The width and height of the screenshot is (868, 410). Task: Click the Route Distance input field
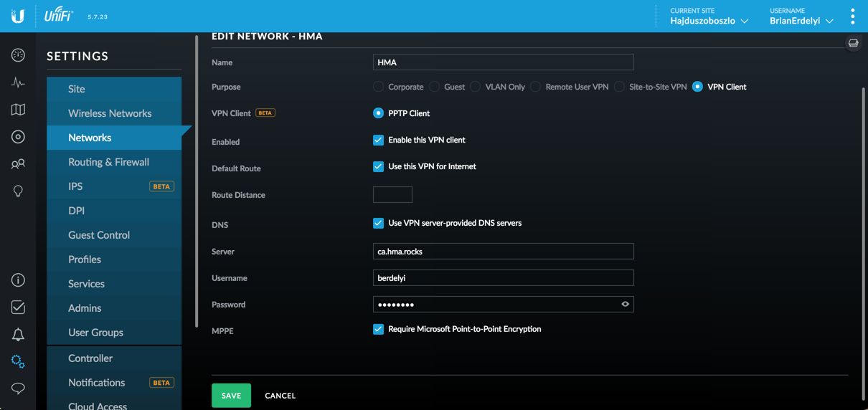pyautogui.click(x=392, y=195)
